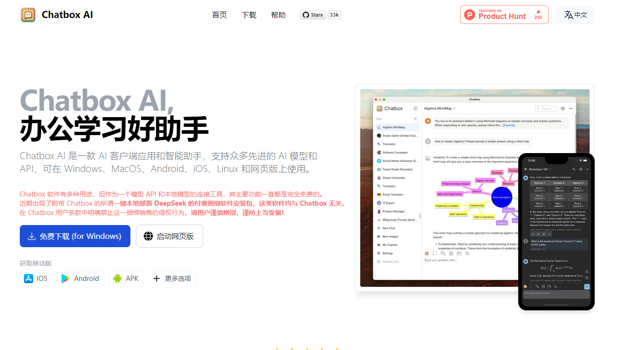
Task: Click the GitHub Stars badge
Action: click(x=313, y=15)
